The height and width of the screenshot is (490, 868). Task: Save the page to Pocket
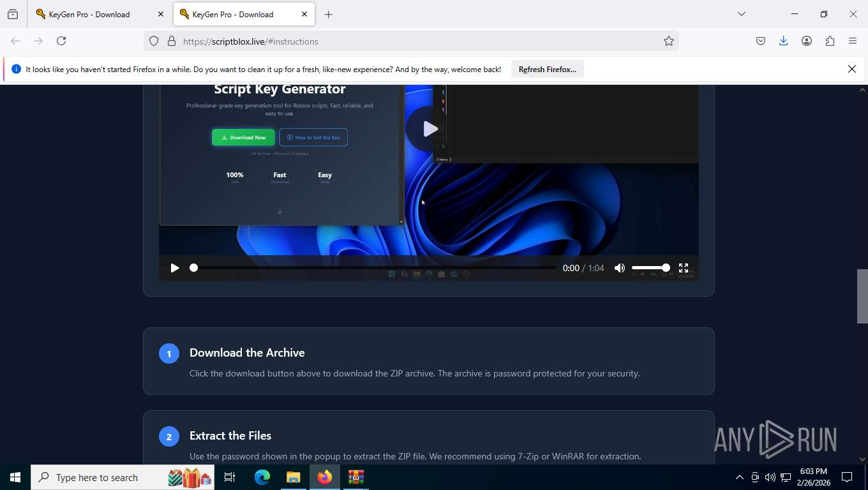pos(760,41)
